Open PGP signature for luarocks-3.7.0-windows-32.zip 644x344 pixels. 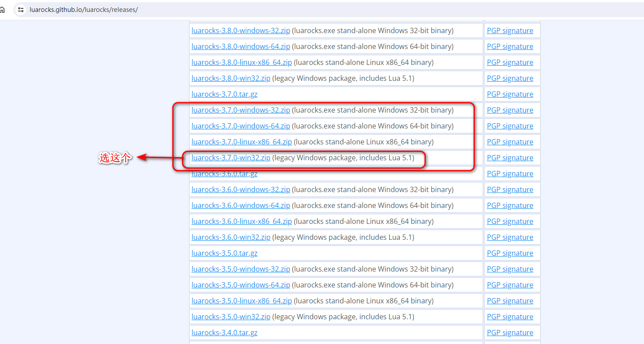[510, 110]
